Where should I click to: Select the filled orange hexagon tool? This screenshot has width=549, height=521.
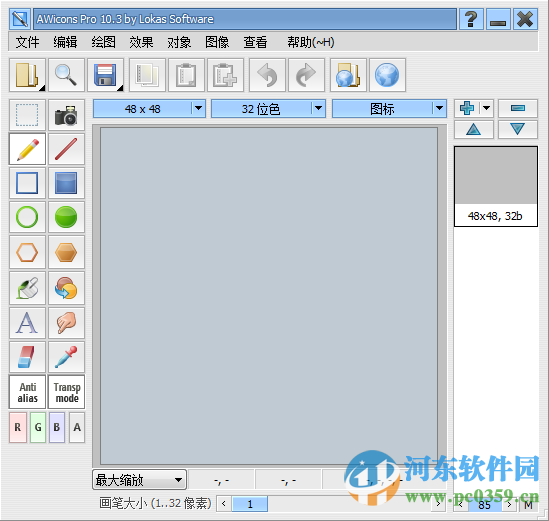66,252
